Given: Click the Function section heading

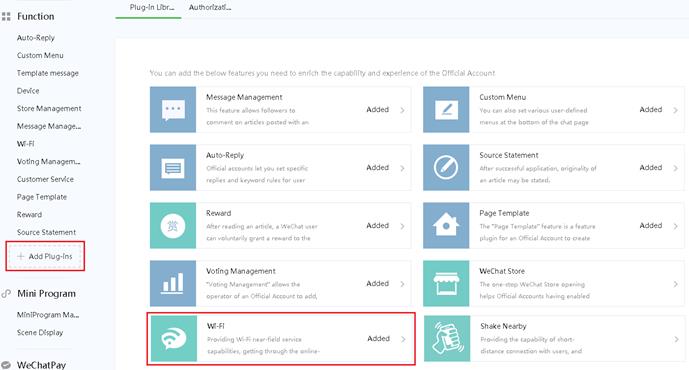Looking at the screenshot, I should [36, 17].
